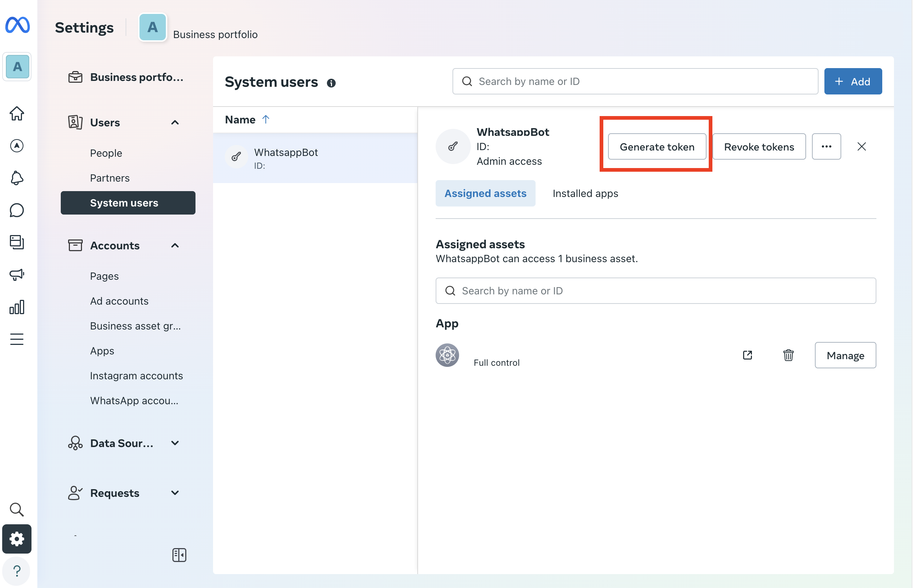The height and width of the screenshot is (588, 913).
Task: Open Ad accounts menu item
Action: pos(119,301)
